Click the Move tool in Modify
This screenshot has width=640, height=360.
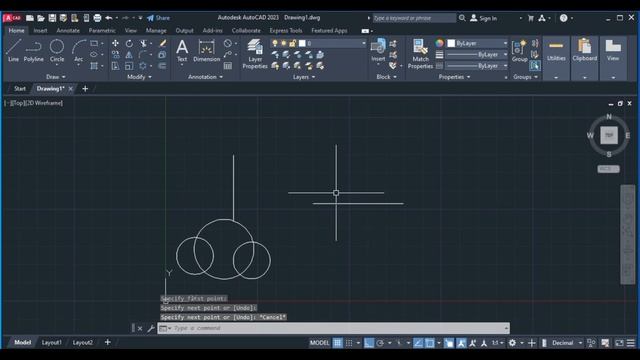coord(116,43)
